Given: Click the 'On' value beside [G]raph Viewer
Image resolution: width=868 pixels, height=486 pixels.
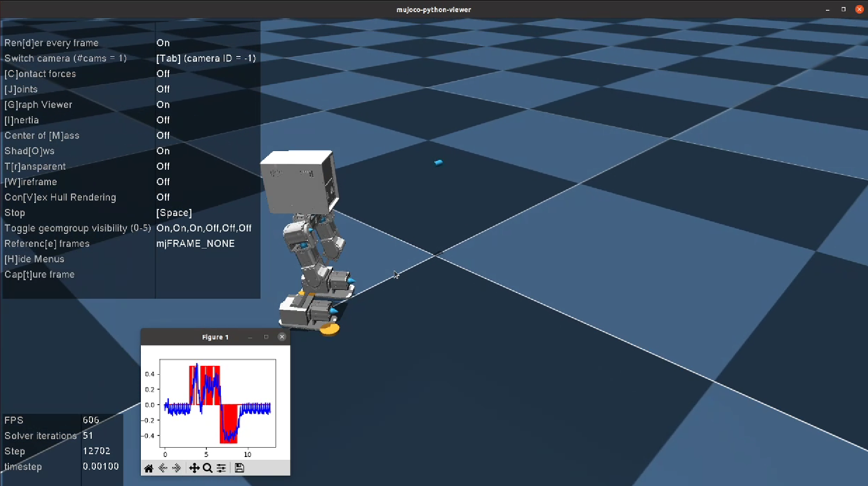Looking at the screenshot, I should 163,105.
